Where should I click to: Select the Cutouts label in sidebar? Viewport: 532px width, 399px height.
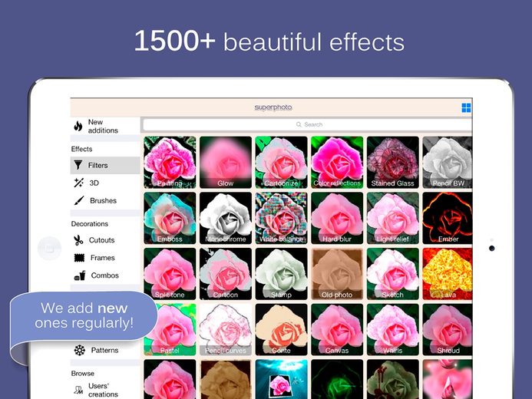pyautogui.click(x=101, y=240)
